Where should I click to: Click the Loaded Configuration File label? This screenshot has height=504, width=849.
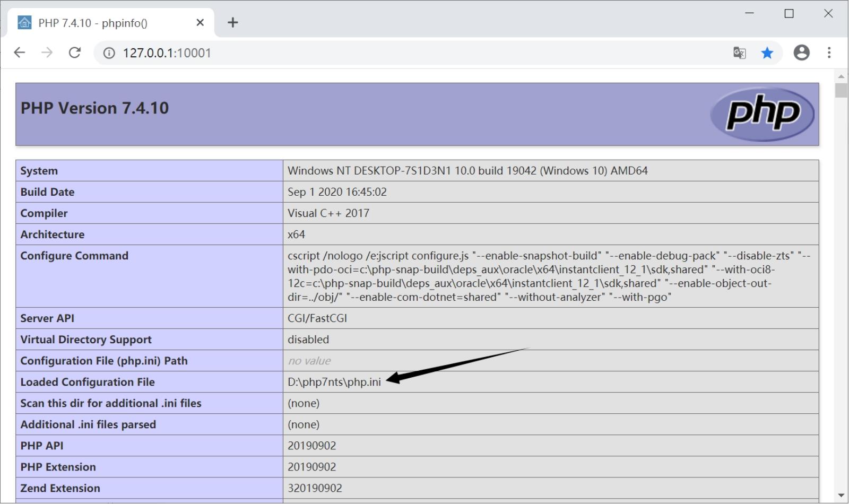(x=88, y=382)
